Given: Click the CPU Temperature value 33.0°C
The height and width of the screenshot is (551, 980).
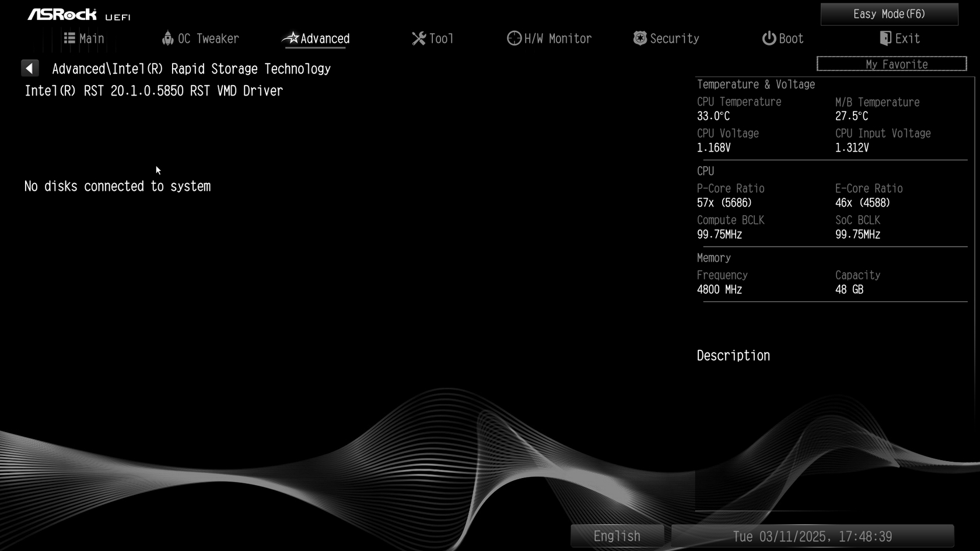Looking at the screenshot, I should (713, 116).
